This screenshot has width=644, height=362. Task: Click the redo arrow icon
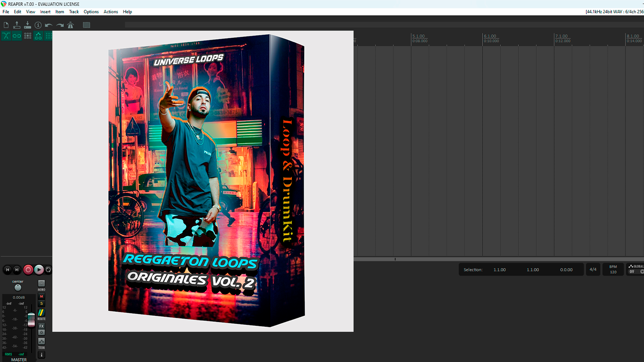click(x=60, y=25)
